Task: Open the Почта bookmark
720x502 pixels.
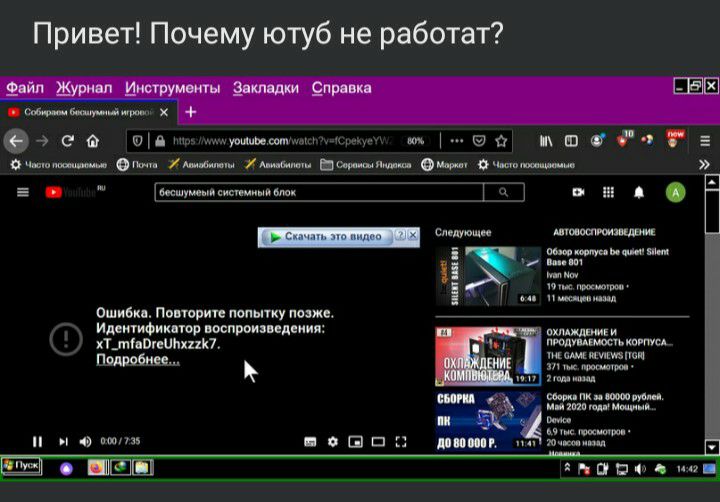Action: pos(137,164)
